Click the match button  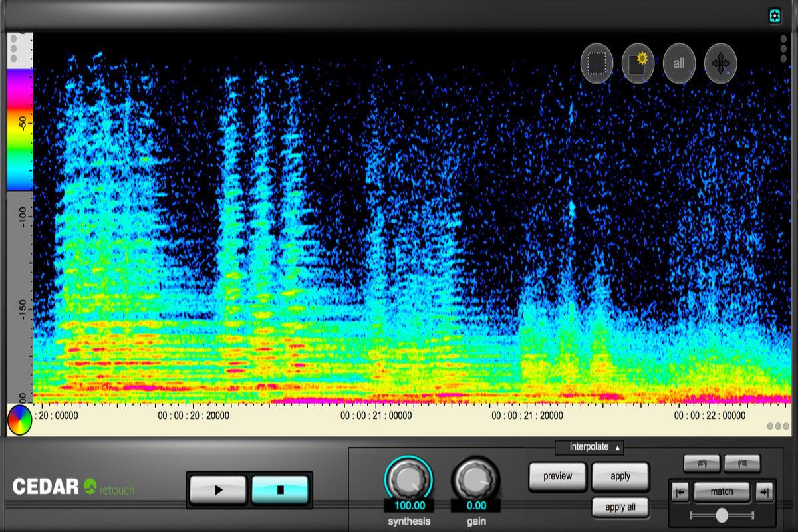722,492
